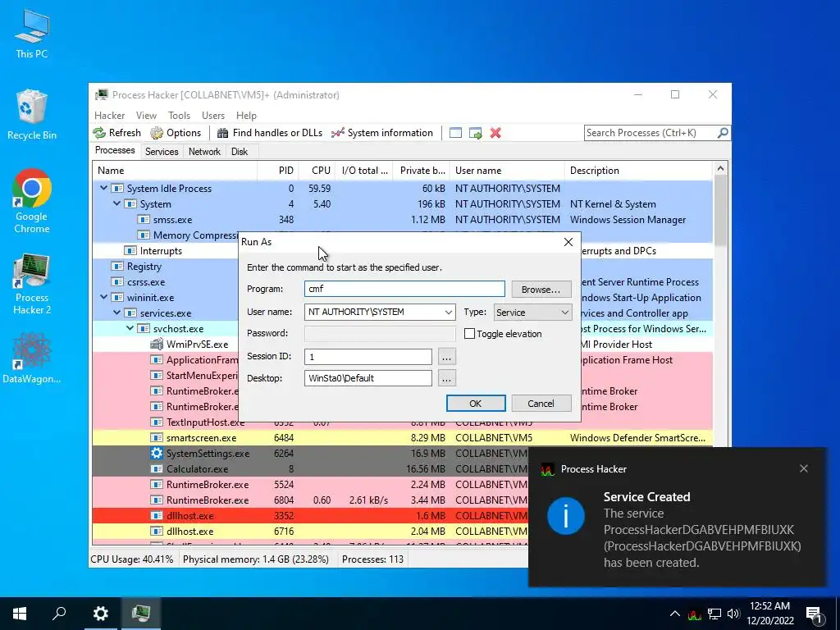This screenshot has height=630, width=840.
Task: Sort by User name column header
Action: pyautogui.click(x=507, y=171)
